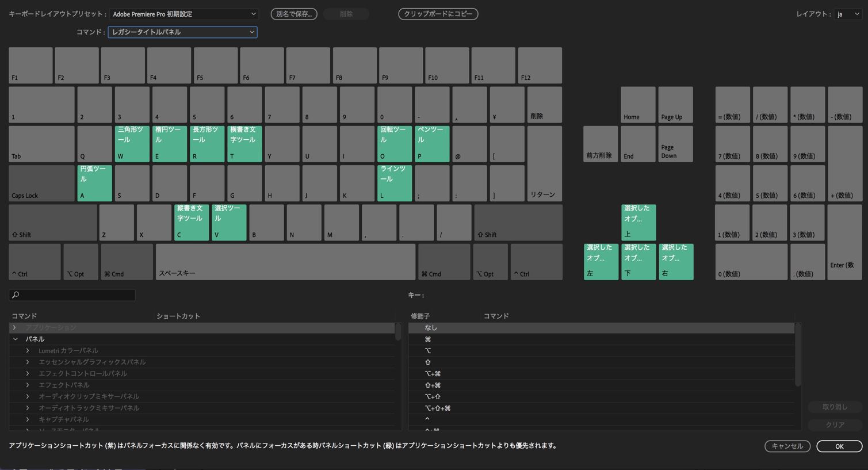Click the 0 (数値) numpad key
Screen dimensions: 868x470
pyautogui.click(x=751, y=262)
